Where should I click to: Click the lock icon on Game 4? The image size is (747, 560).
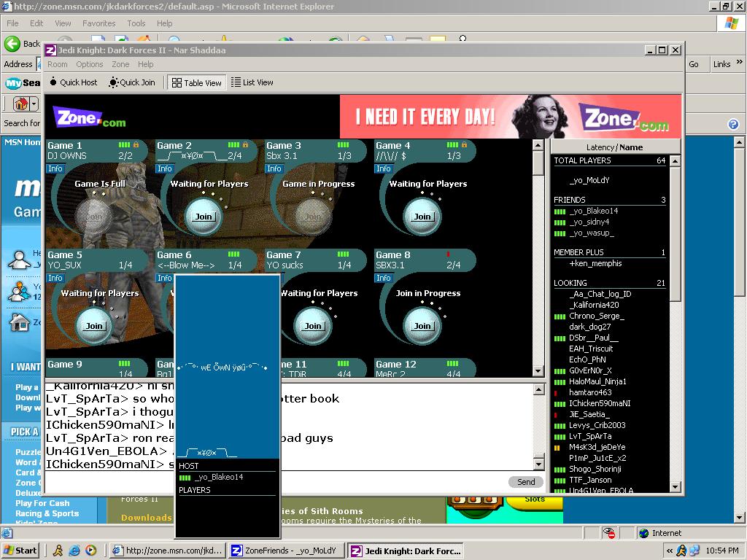(464, 145)
